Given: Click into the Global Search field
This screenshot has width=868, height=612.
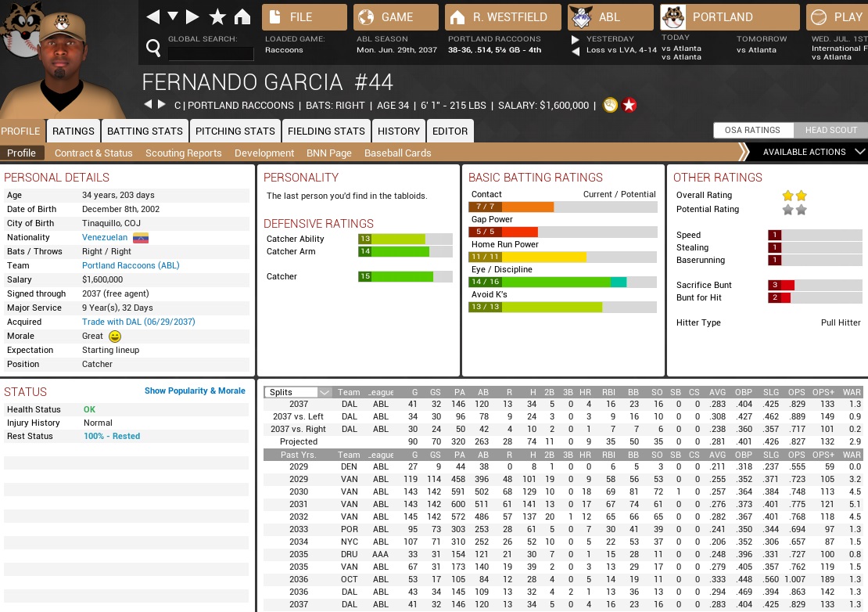Looking at the screenshot, I should pos(211,53).
